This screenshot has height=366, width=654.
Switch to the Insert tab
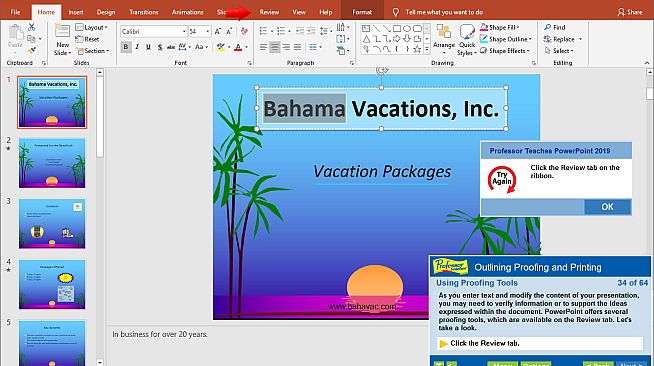75,12
